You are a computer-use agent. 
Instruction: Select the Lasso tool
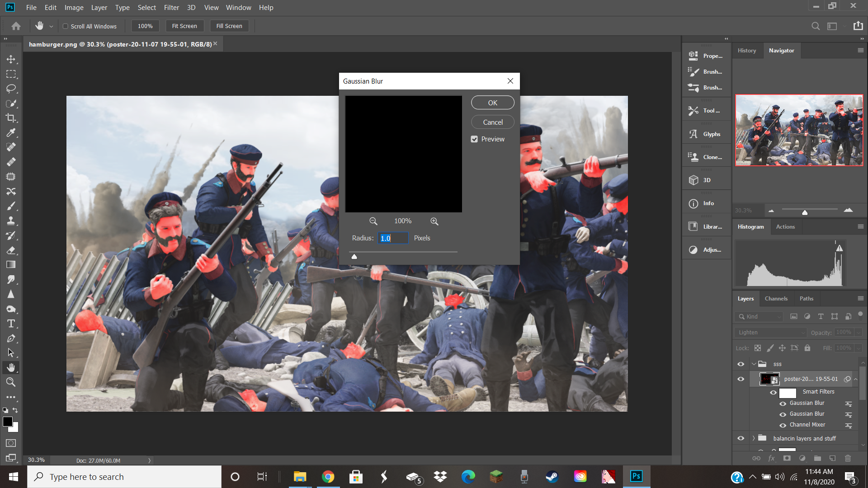11,89
